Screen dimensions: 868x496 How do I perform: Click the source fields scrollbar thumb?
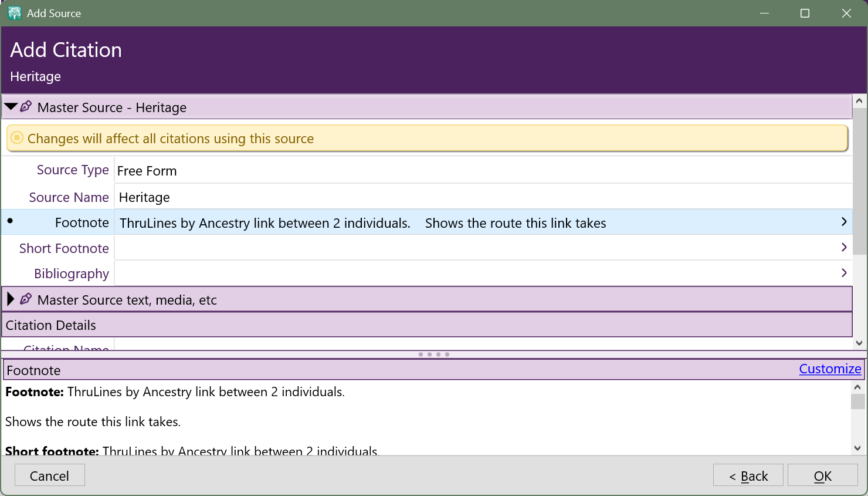[x=859, y=181]
